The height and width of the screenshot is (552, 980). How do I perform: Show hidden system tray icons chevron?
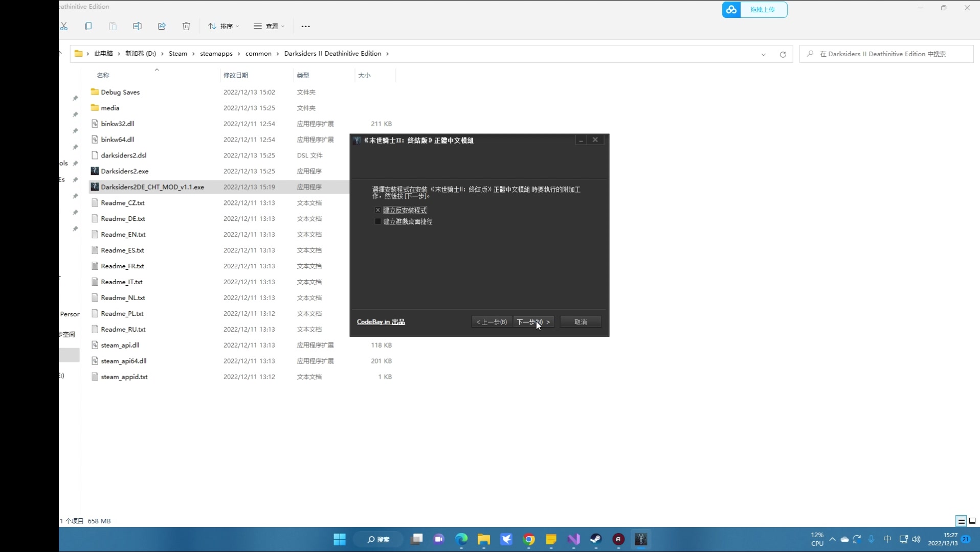click(x=832, y=539)
